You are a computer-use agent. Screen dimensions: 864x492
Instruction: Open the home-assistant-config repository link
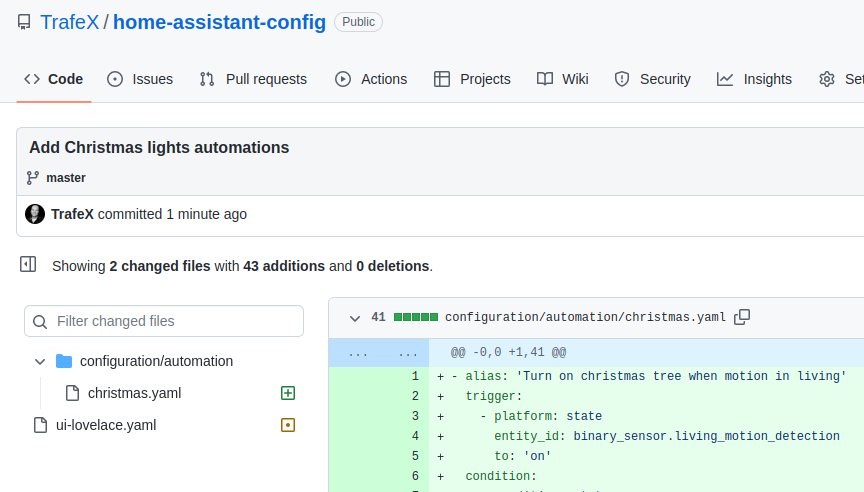[x=219, y=22]
